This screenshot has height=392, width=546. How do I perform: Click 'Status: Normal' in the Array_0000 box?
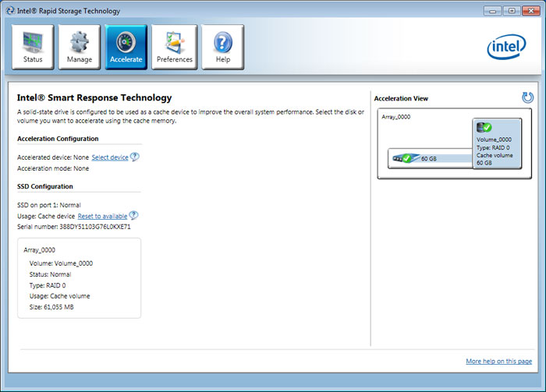(50, 274)
